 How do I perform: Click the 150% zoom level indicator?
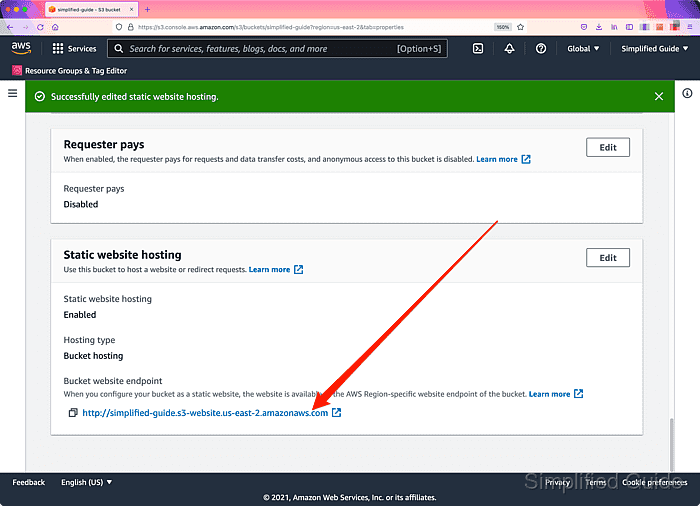pos(503,27)
